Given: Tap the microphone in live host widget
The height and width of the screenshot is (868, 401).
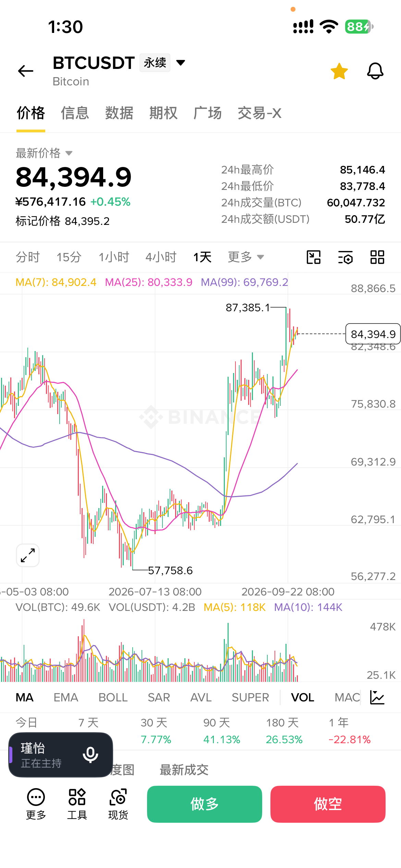Looking at the screenshot, I should pos(90,755).
